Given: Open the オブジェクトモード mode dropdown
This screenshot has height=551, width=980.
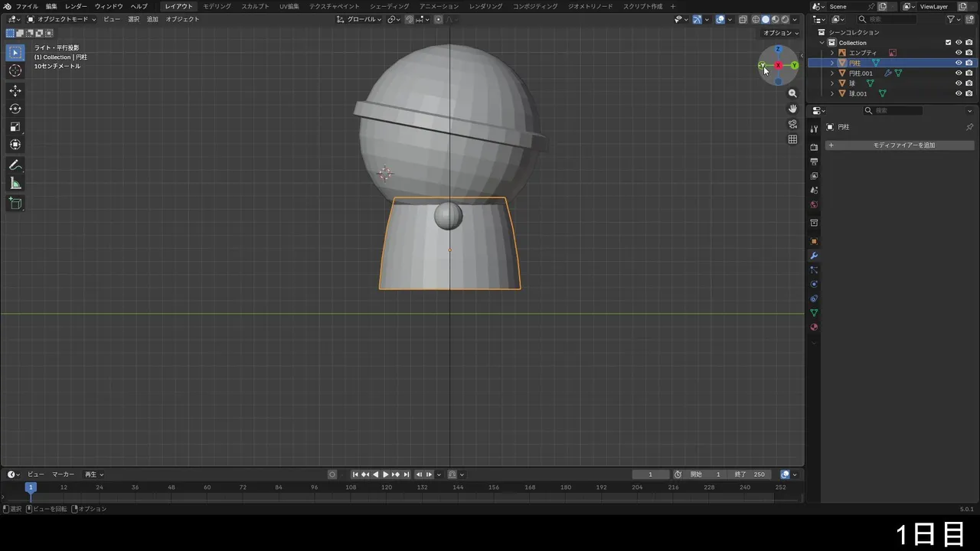Looking at the screenshot, I should coord(61,19).
